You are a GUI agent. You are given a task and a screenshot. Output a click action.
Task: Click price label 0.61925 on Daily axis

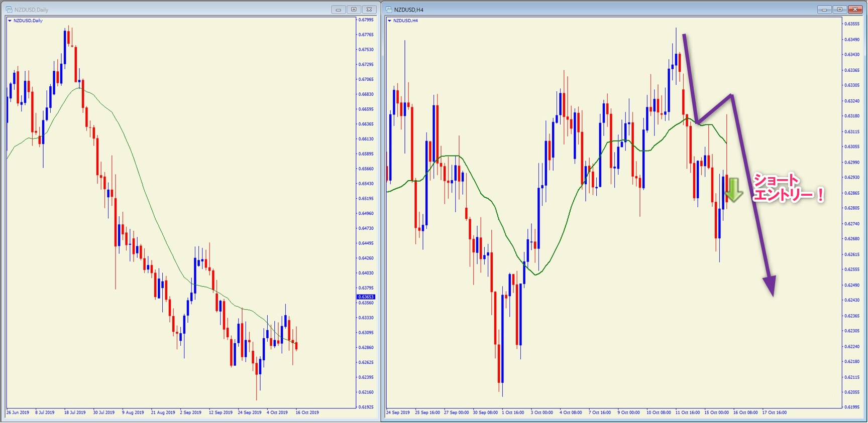(366, 407)
